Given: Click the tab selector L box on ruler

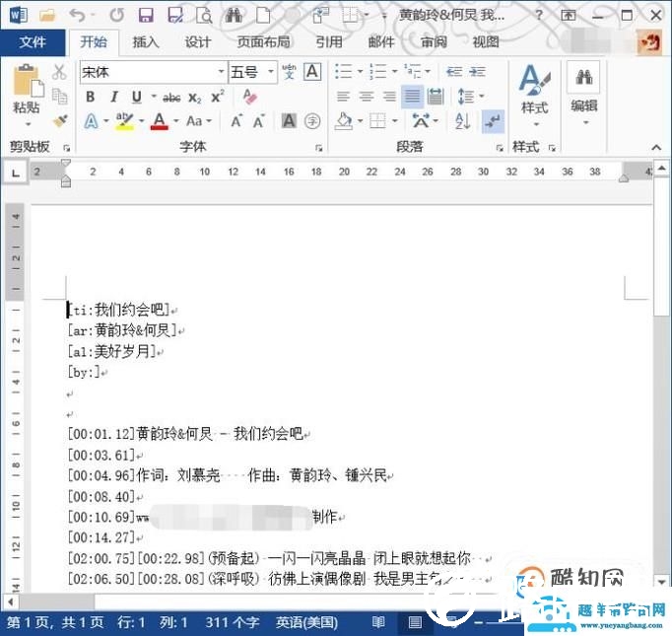Looking at the screenshot, I should click(16, 173).
